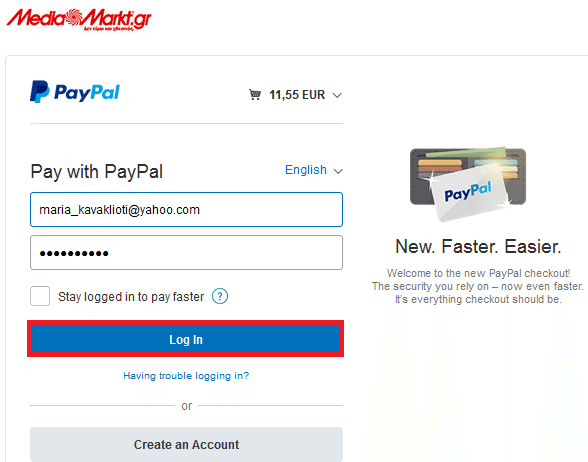Focus the password field
This screenshot has width=588, height=462.
(x=186, y=252)
